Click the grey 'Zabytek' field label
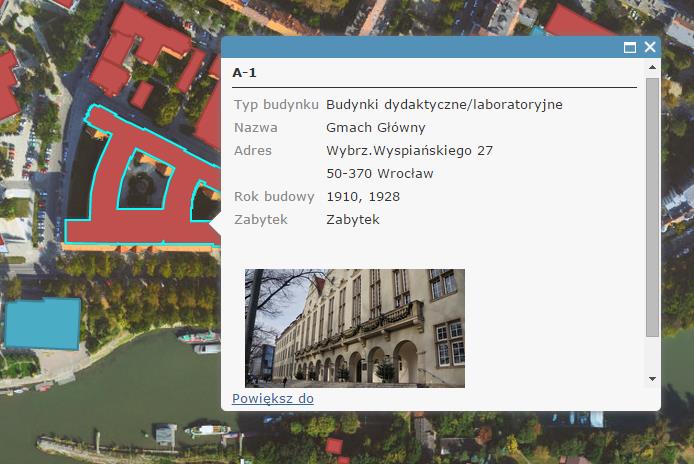The image size is (694, 464). tap(261, 220)
